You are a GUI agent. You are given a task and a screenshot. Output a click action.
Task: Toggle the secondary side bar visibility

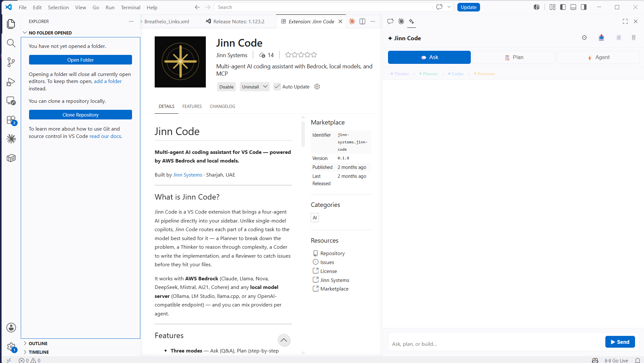(584, 7)
